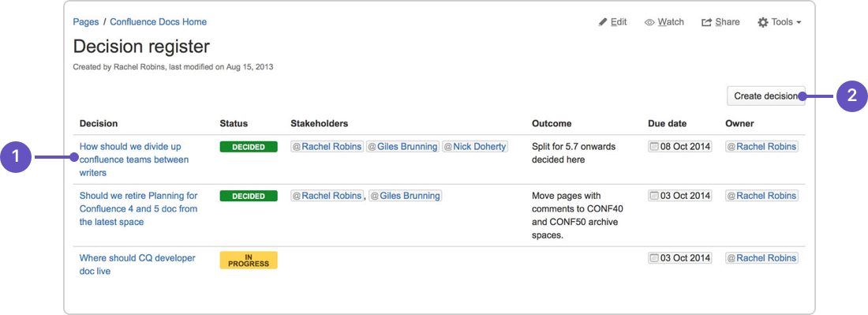868x315 pixels.
Task: Click @Giles Brunning mention in second row
Action: pyautogui.click(x=406, y=196)
